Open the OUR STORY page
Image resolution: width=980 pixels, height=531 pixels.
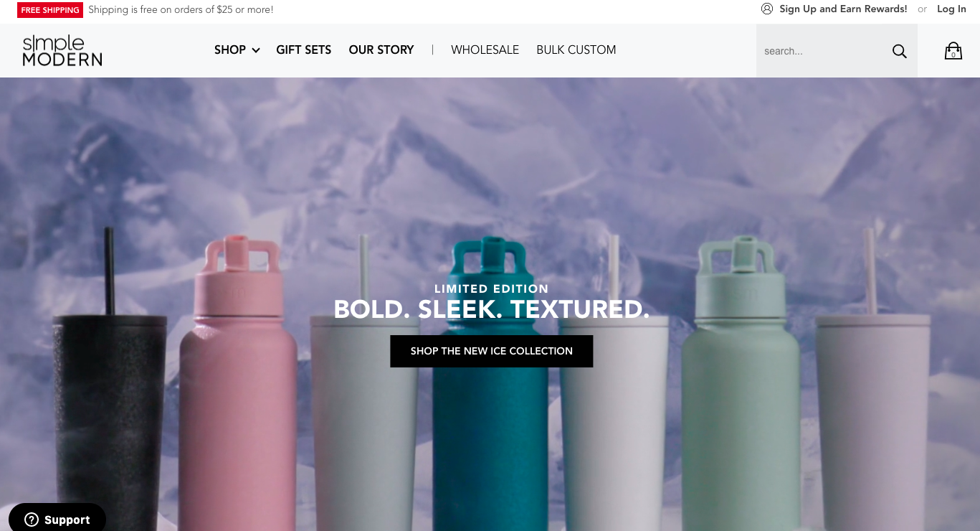click(381, 50)
